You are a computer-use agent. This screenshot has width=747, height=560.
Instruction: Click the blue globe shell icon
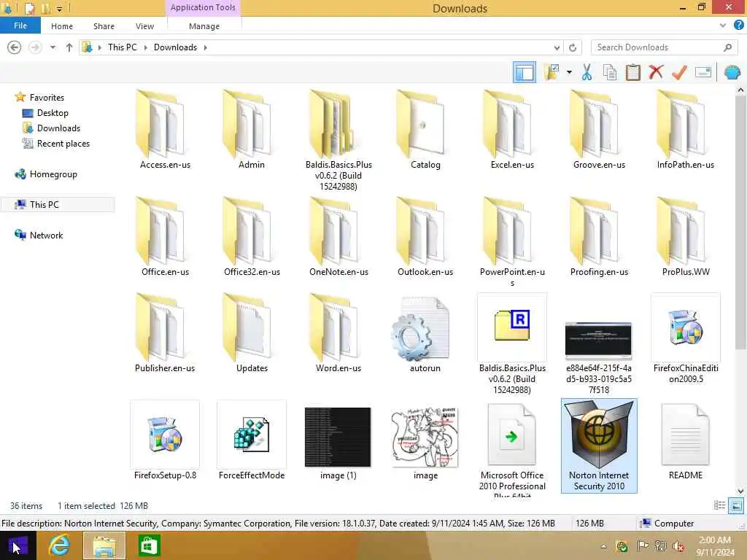coord(732,72)
